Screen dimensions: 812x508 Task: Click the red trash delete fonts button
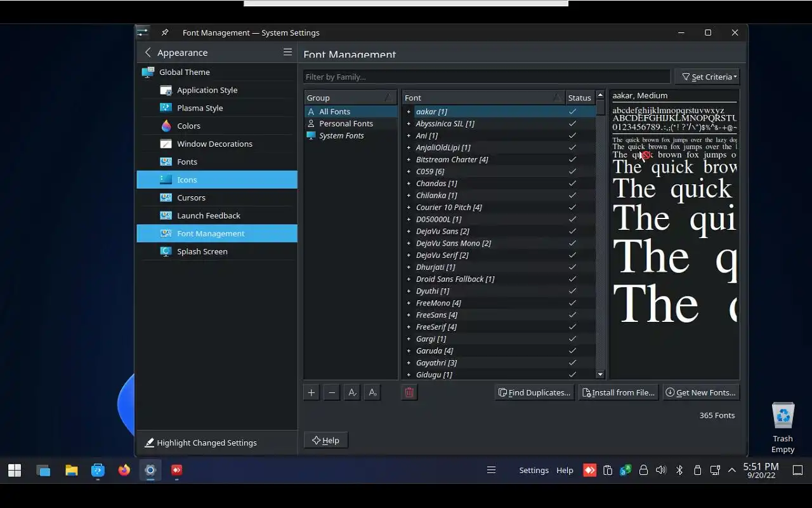point(409,392)
